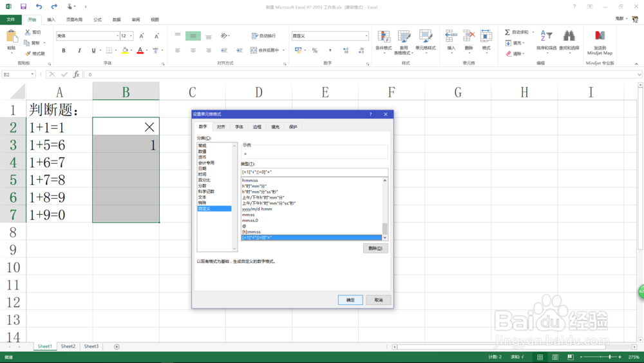644x363 pixels.
Task: Open Format as Table (套用表格格式)
Action: point(403,43)
